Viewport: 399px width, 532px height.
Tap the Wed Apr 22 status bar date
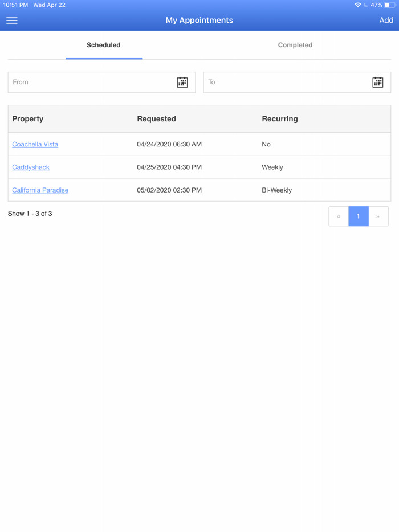49,5
